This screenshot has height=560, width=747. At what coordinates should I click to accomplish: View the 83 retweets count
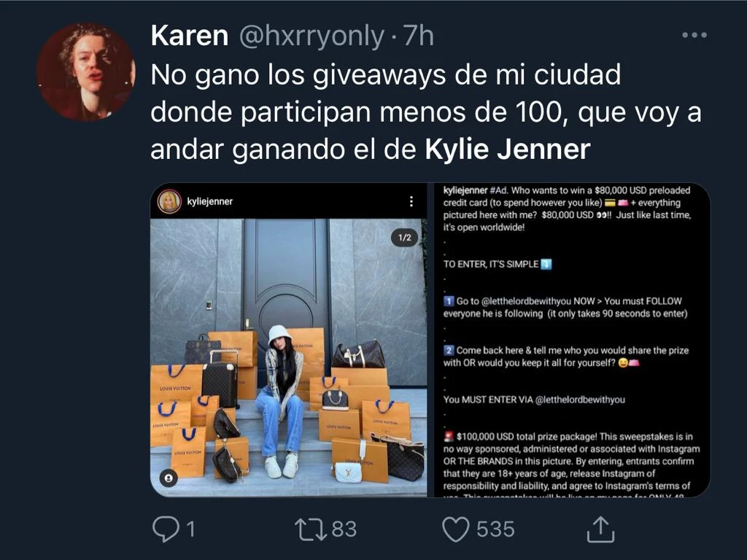pyautogui.click(x=344, y=529)
